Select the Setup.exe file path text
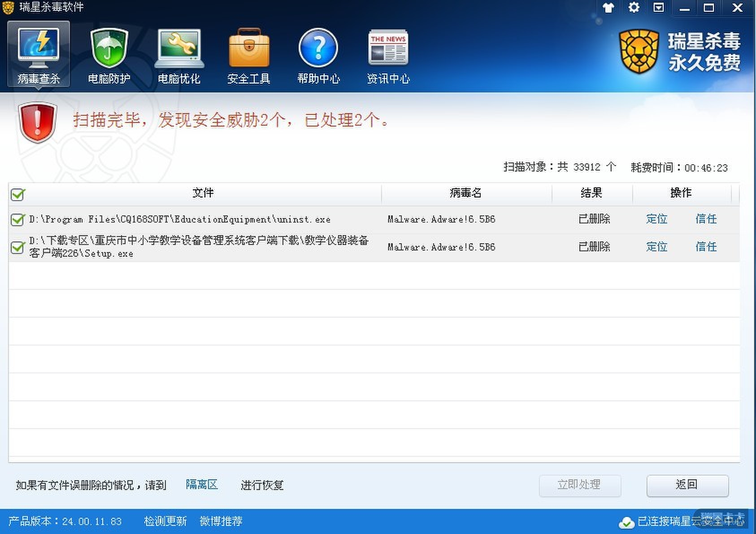The width and height of the screenshot is (756, 534). click(x=199, y=247)
